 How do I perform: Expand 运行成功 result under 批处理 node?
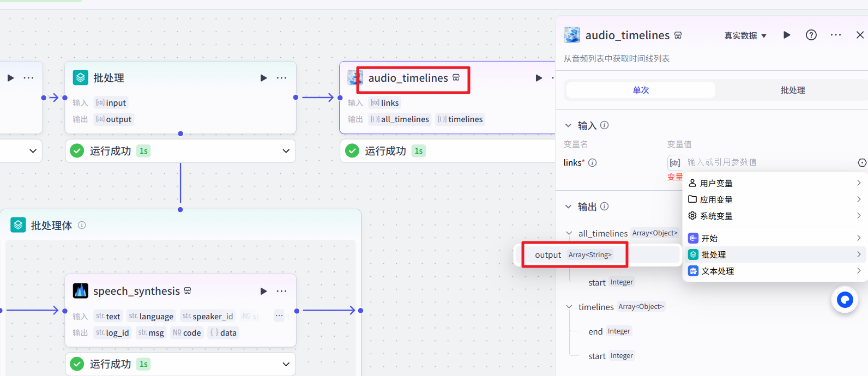pyautogui.click(x=286, y=151)
